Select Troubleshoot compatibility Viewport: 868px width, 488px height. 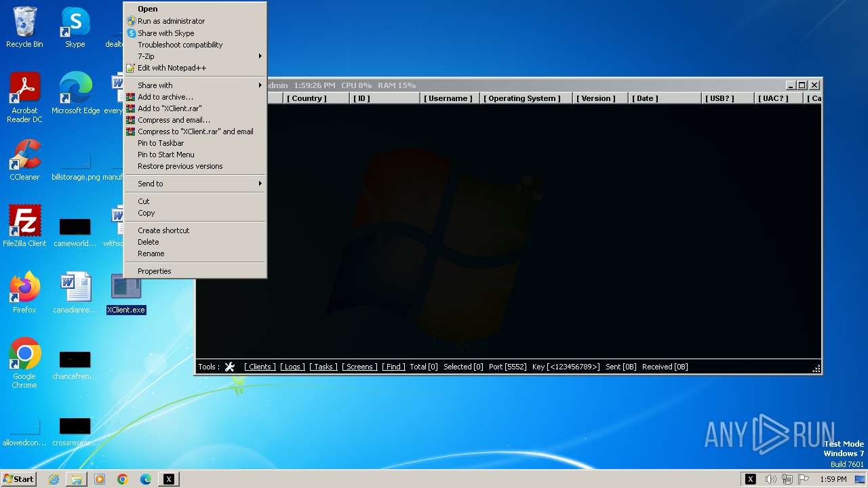pyautogui.click(x=195, y=45)
